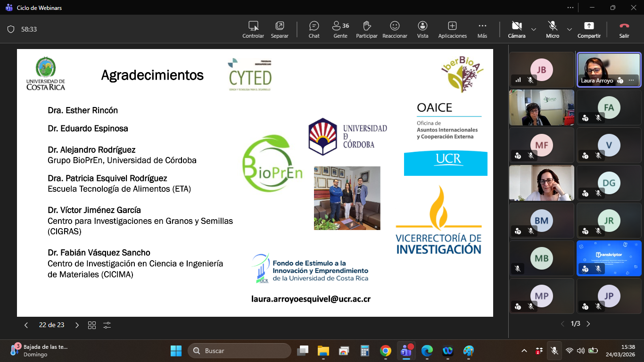Go to next participant gallery page
Screen dimensions: 644x362
point(588,324)
